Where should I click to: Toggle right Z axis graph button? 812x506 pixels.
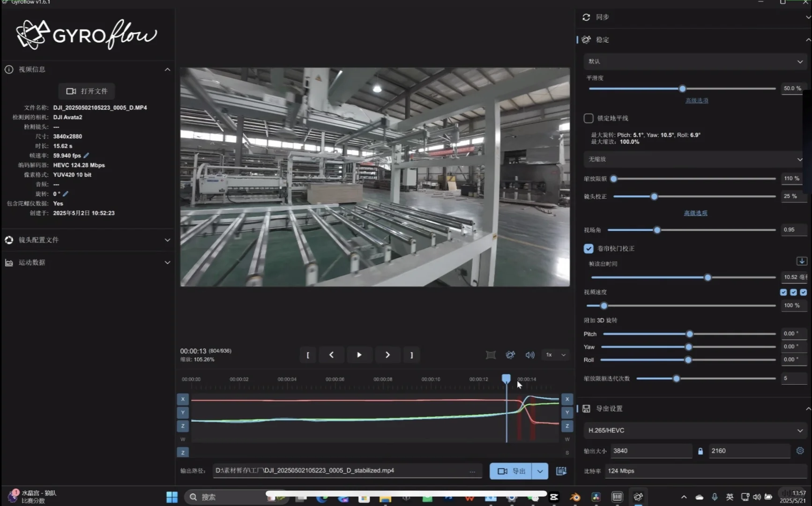pyautogui.click(x=567, y=426)
